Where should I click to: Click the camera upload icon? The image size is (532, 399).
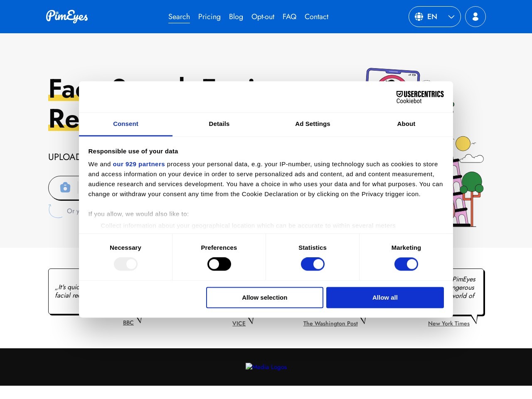pyautogui.click(x=65, y=187)
